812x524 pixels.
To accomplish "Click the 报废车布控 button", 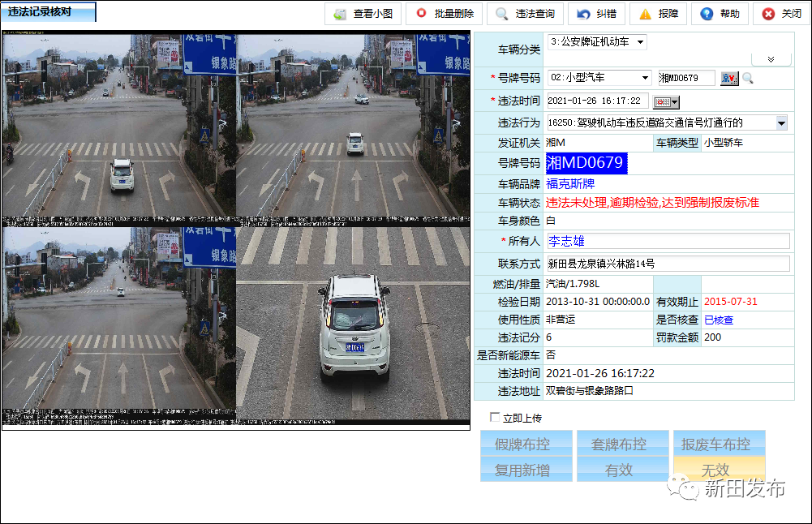I will click(720, 443).
